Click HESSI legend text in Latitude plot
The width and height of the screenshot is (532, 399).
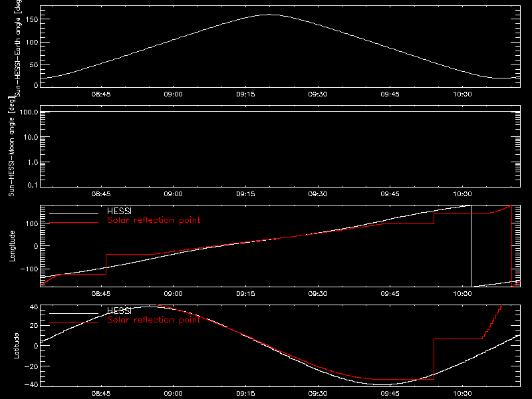coord(119,311)
